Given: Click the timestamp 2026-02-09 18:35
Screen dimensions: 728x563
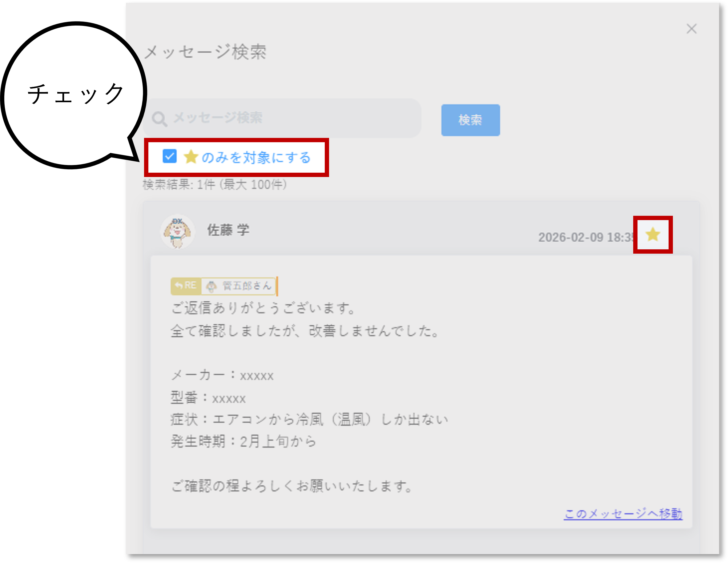Looking at the screenshot, I should [586, 237].
